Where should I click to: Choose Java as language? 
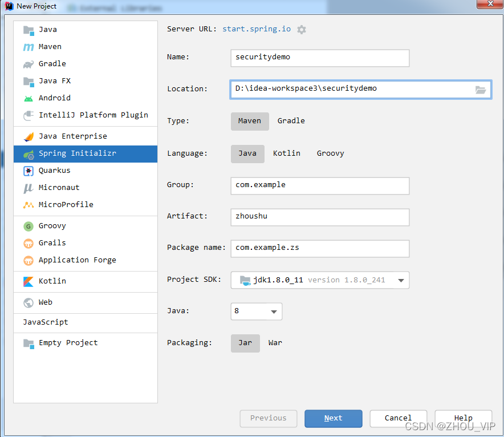(247, 153)
